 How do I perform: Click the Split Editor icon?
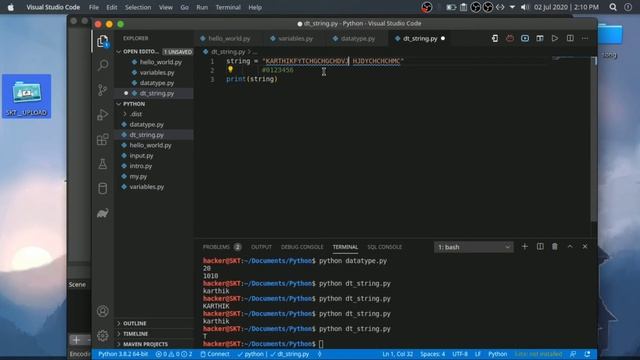point(570,38)
